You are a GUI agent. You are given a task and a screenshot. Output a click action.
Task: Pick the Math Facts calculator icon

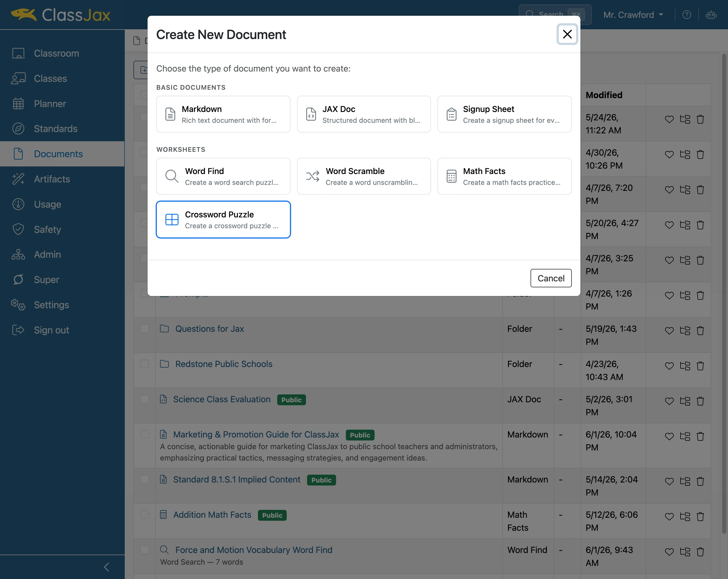[451, 176]
